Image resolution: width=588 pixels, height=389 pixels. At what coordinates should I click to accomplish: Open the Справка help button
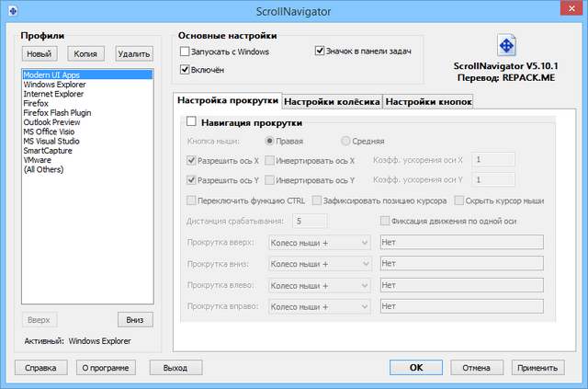(40, 368)
